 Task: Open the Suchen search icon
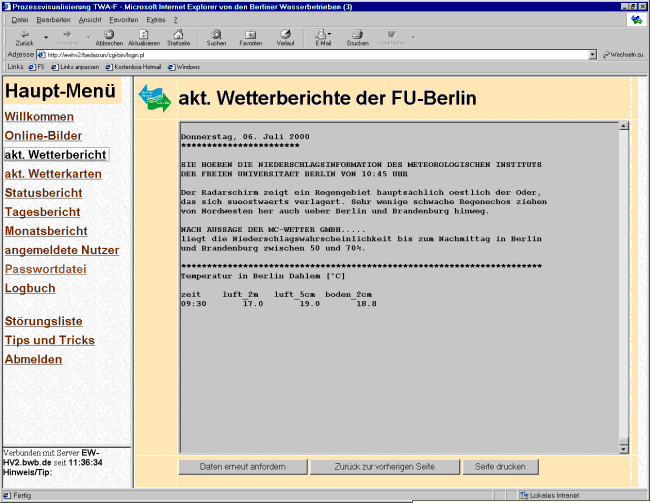216,36
